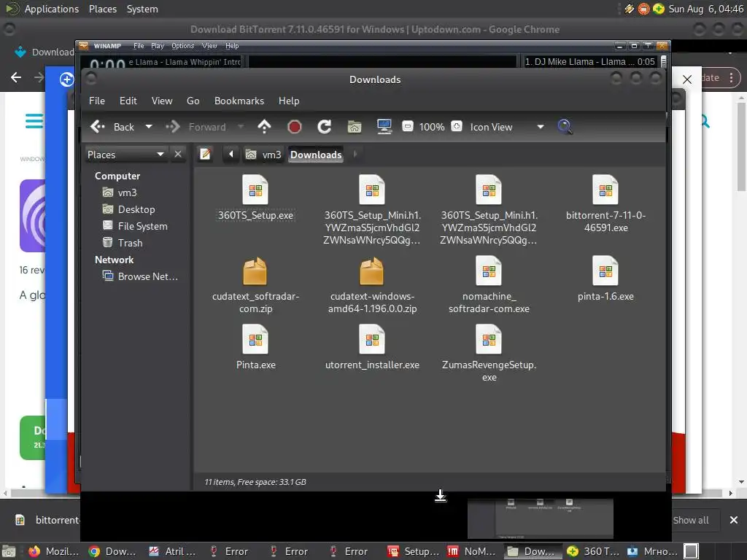Click the 100% zoom level label
This screenshot has width=747, height=560.
click(x=432, y=127)
